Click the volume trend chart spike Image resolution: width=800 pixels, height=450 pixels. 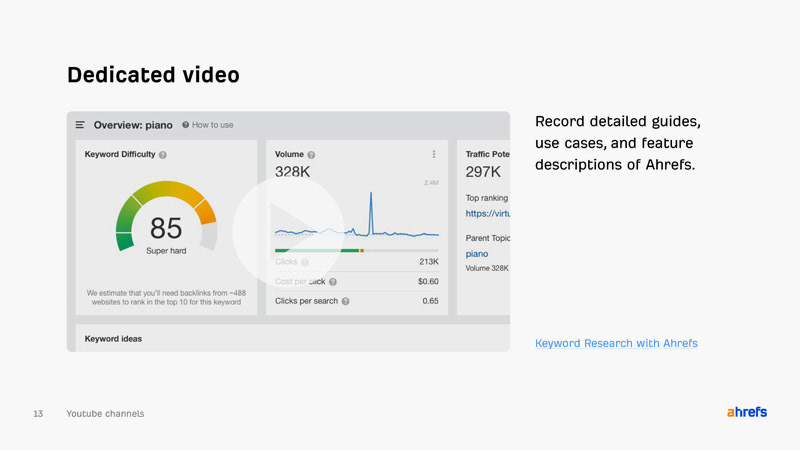(x=371, y=213)
